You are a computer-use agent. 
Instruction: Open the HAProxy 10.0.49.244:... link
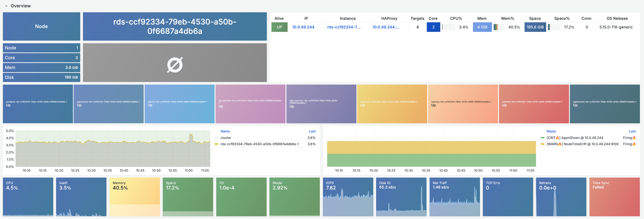(385, 27)
